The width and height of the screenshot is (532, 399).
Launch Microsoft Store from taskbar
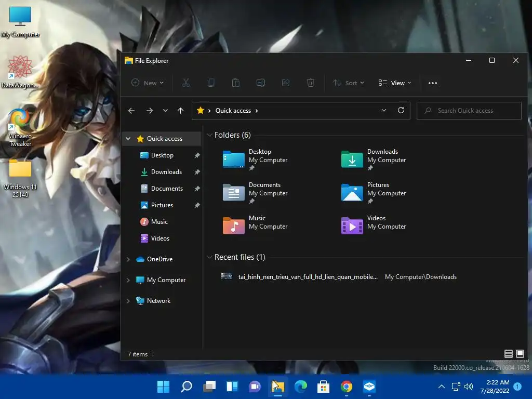pos(323,386)
